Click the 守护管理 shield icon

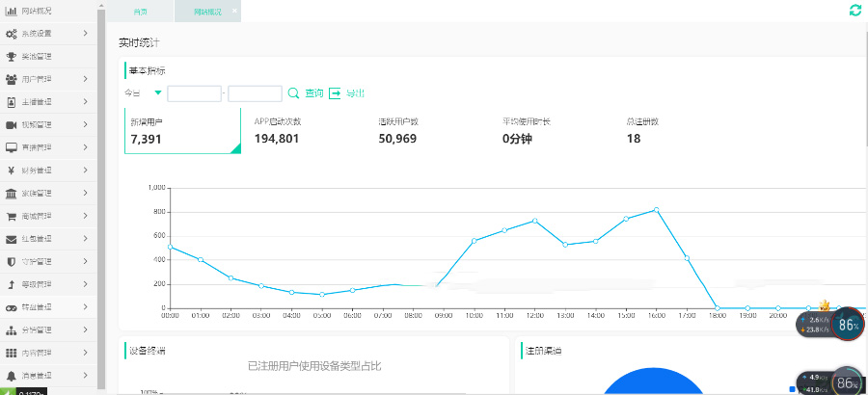pyautogui.click(x=11, y=262)
